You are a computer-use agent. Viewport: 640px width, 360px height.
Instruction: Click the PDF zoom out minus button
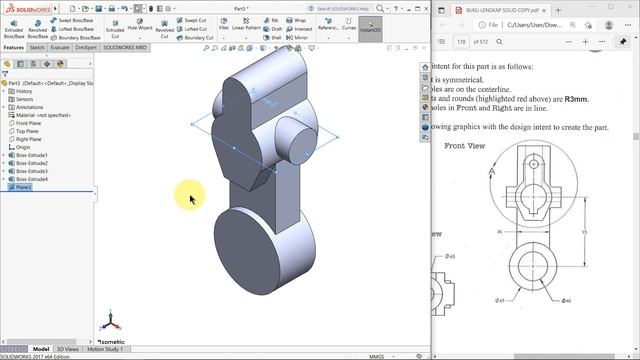point(569,42)
